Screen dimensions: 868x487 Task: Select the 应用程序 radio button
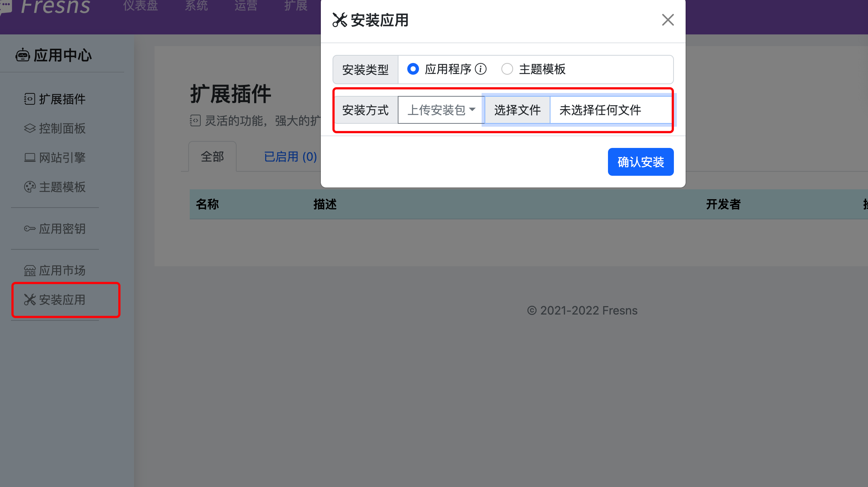[413, 69]
